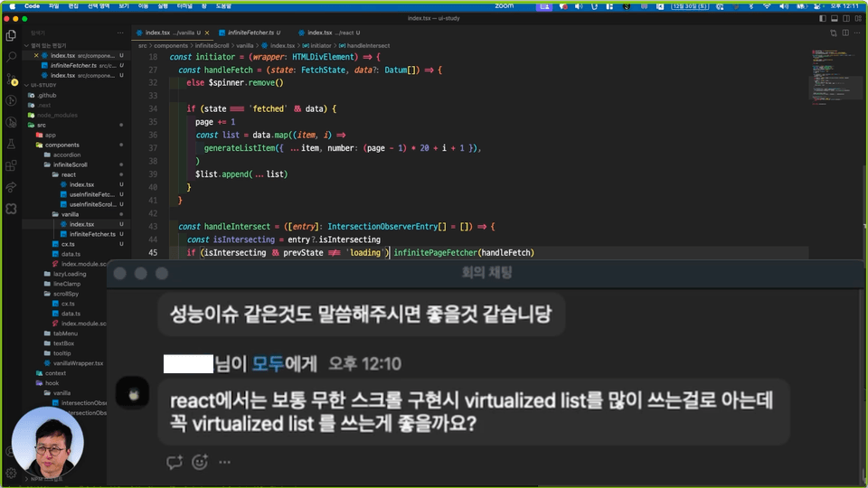Click the open changes compare icon in editor toolbar
The image size is (868, 488).
coord(834,33)
